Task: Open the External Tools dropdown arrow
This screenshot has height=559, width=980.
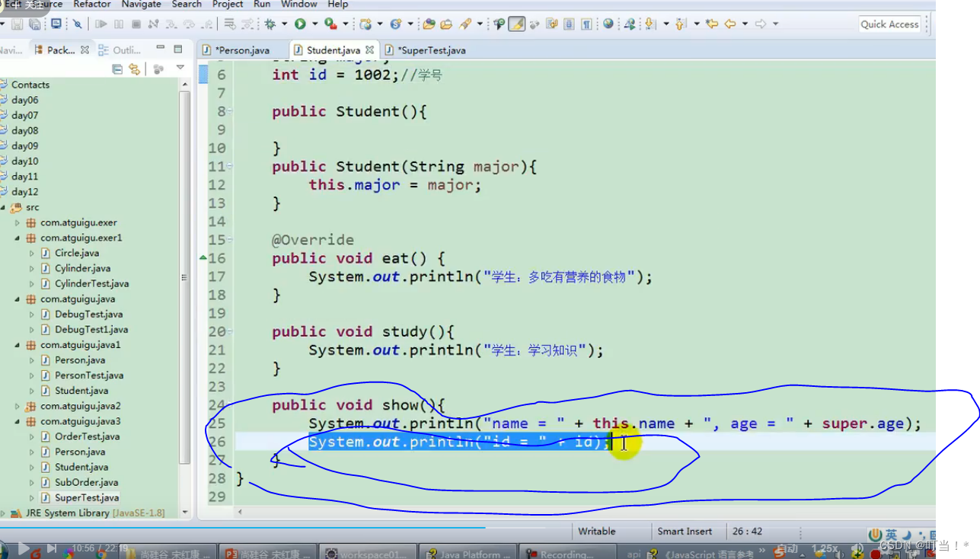Action: pyautogui.click(x=345, y=24)
